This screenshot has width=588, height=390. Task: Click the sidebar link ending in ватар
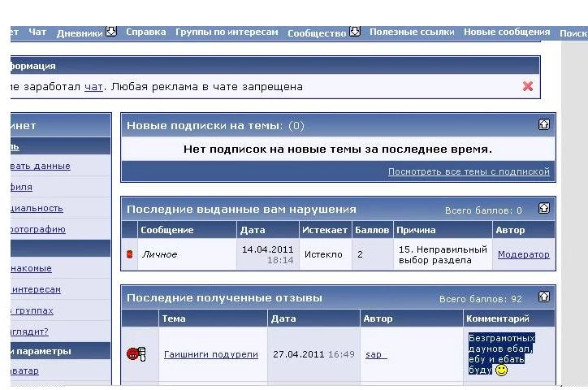pos(24,370)
